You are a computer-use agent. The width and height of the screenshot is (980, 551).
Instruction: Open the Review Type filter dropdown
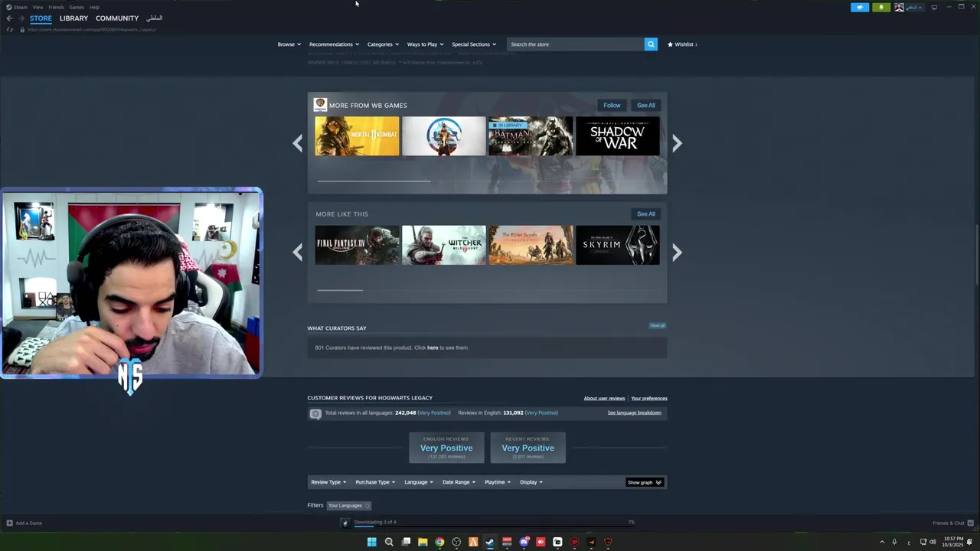[328, 482]
